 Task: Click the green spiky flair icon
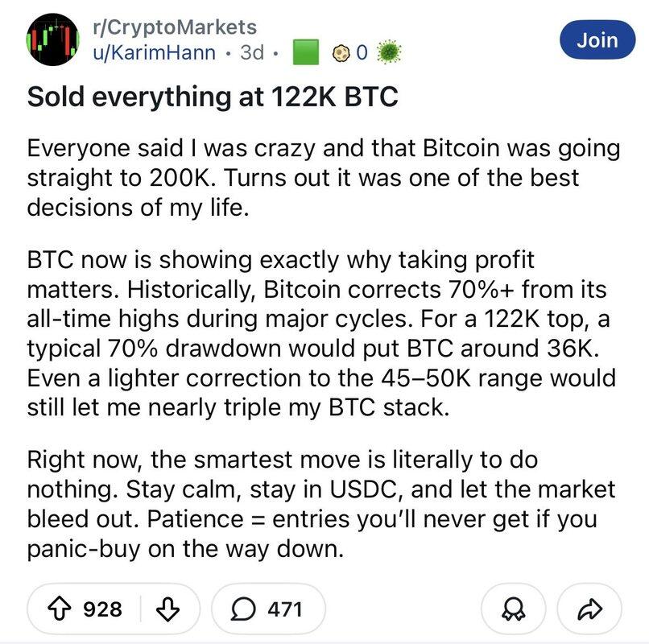coord(388,52)
